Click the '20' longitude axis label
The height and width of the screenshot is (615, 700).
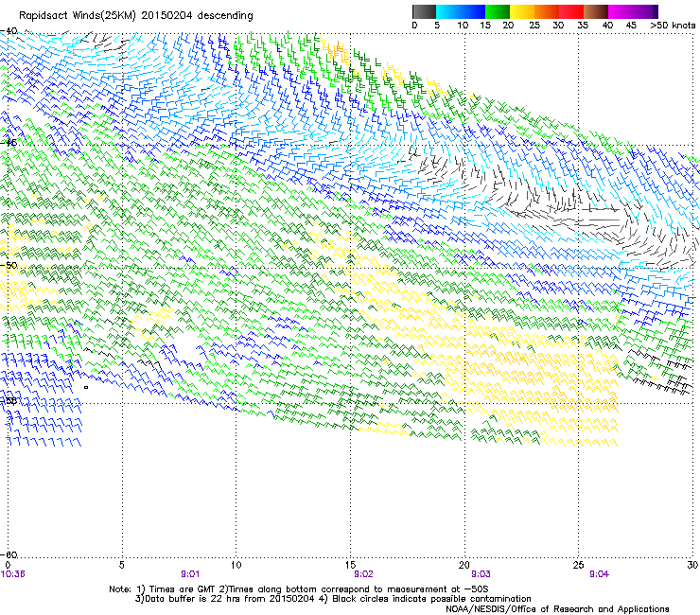(x=464, y=565)
